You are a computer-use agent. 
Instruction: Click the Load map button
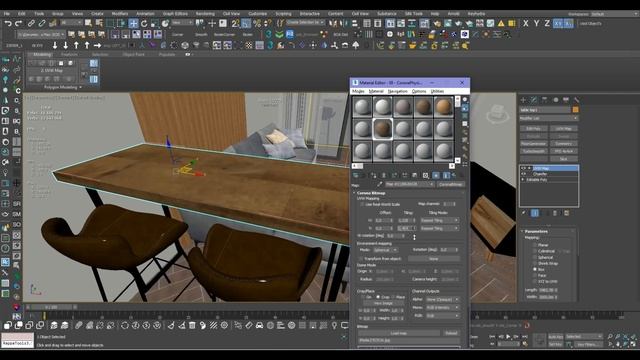point(398,333)
